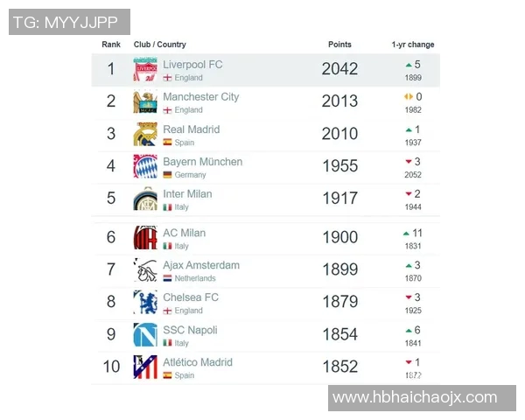The height and width of the screenshot is (420, 525).
Task: Click the Manchester City club crest
Action: (x=145, y=102)
